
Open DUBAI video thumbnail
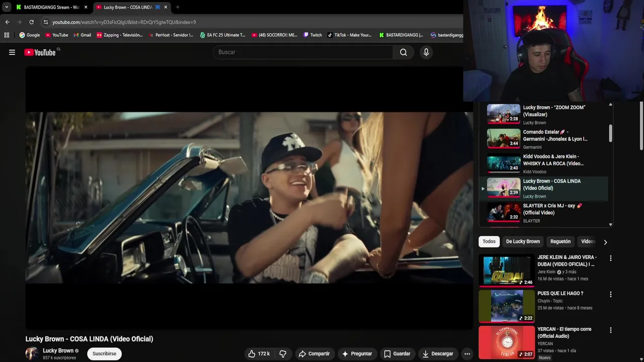click(507, 270)
